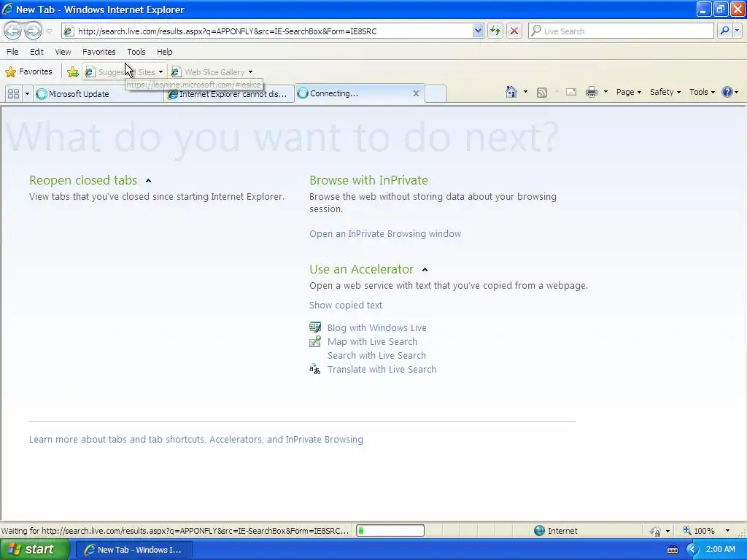Expand the address bar history dropdown
747x560 pixels.
(478, 31)
